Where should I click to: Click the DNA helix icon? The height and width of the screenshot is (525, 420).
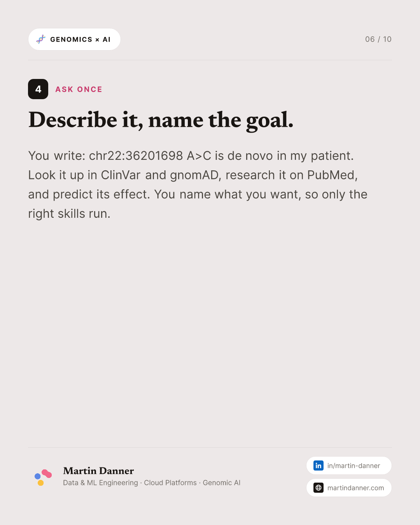pyautogui.click(x=41, y=39)
